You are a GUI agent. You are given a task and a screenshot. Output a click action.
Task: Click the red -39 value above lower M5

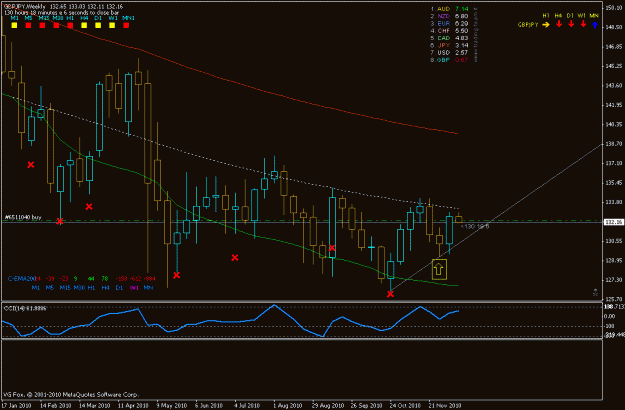point(50,279)
